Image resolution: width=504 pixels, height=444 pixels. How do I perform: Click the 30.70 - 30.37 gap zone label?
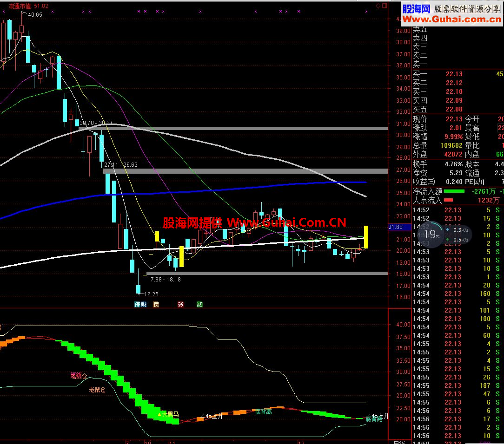(96, 123)
